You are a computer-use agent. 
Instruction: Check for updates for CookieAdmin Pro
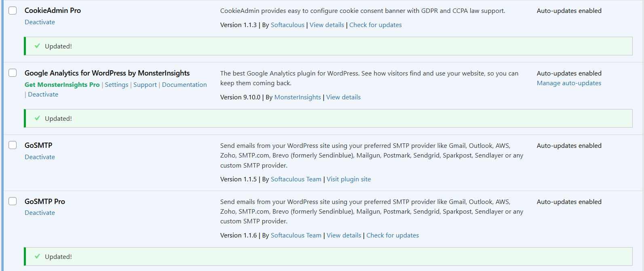pyautogui.click(x=375, y=25)
